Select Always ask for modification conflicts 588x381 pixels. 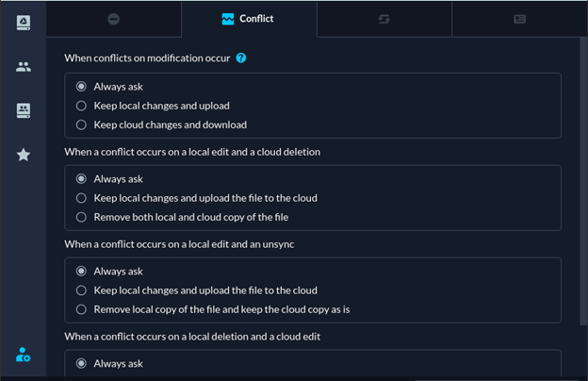point(109,87)
